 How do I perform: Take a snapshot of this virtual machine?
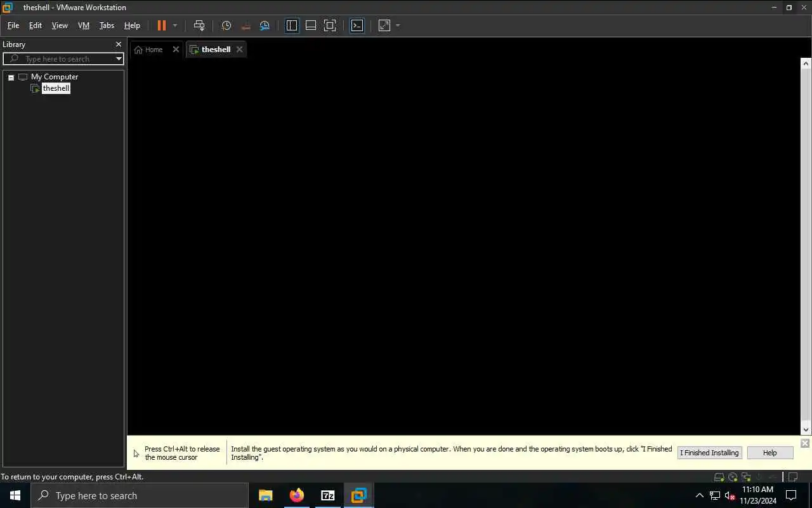226,25
